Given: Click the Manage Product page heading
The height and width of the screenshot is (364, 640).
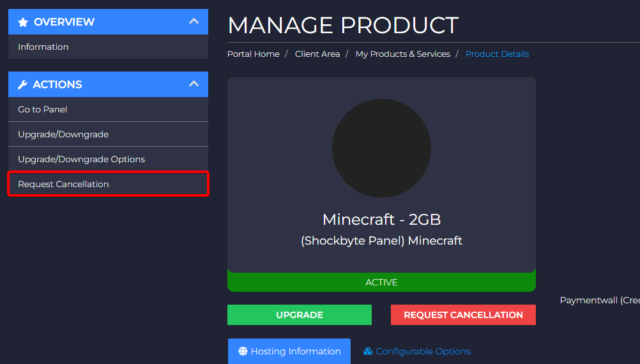Looking at the screenshot, I should pyautogui.click(x=343, y=26).
